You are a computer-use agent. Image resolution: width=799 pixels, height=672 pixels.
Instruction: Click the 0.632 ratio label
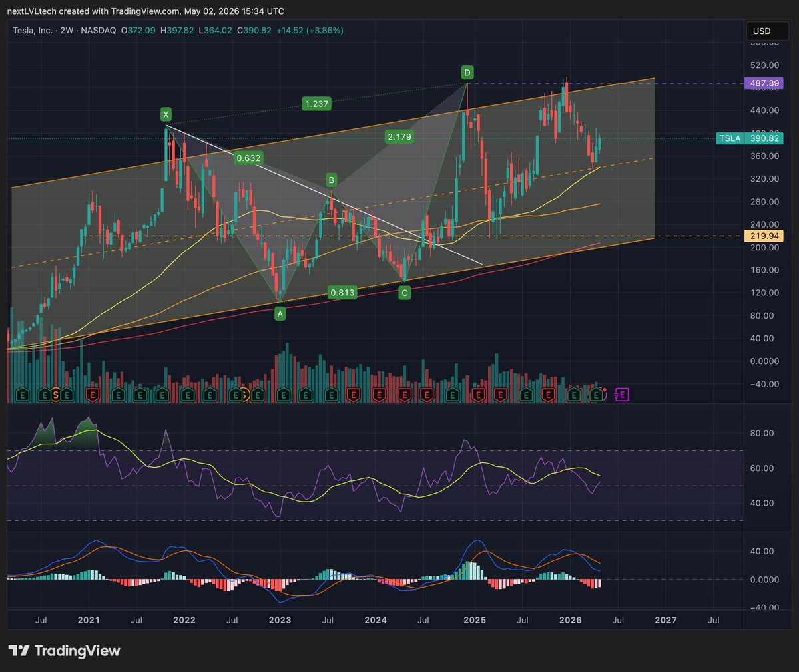click(x=248, y=158)
